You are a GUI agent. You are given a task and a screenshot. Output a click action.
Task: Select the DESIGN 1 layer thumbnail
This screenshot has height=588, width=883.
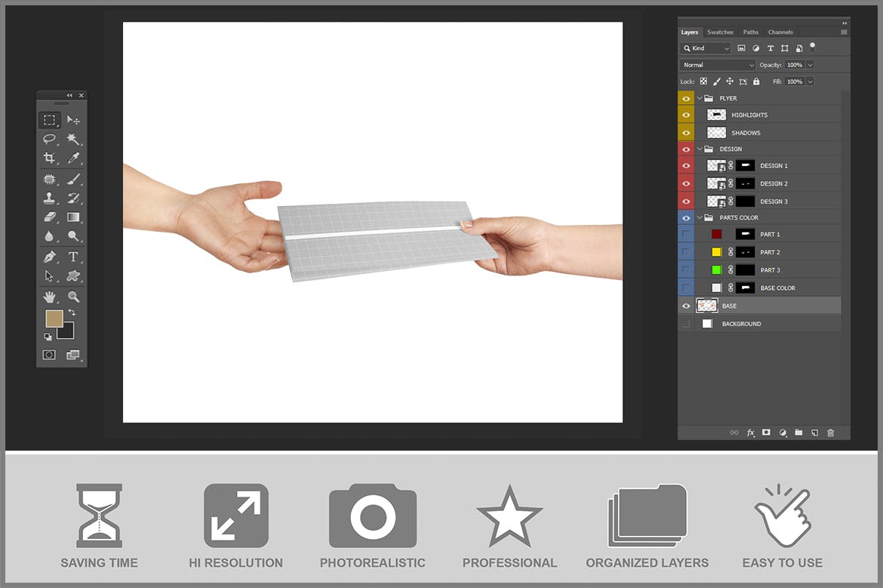coord(715,165)
